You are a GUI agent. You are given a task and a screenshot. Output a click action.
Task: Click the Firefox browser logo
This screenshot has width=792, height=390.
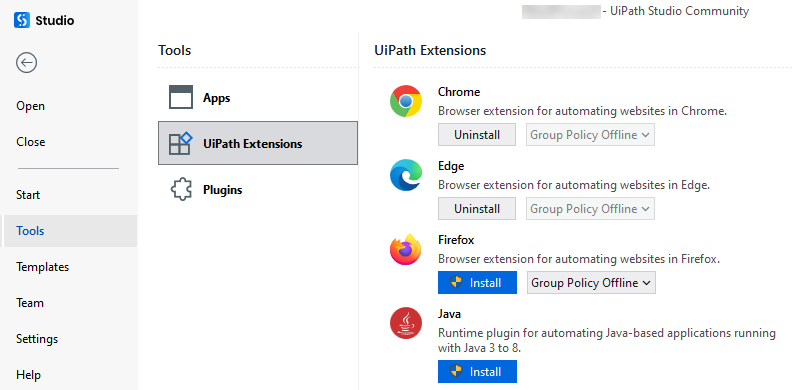pyautogui.click(x=406, y=249)
